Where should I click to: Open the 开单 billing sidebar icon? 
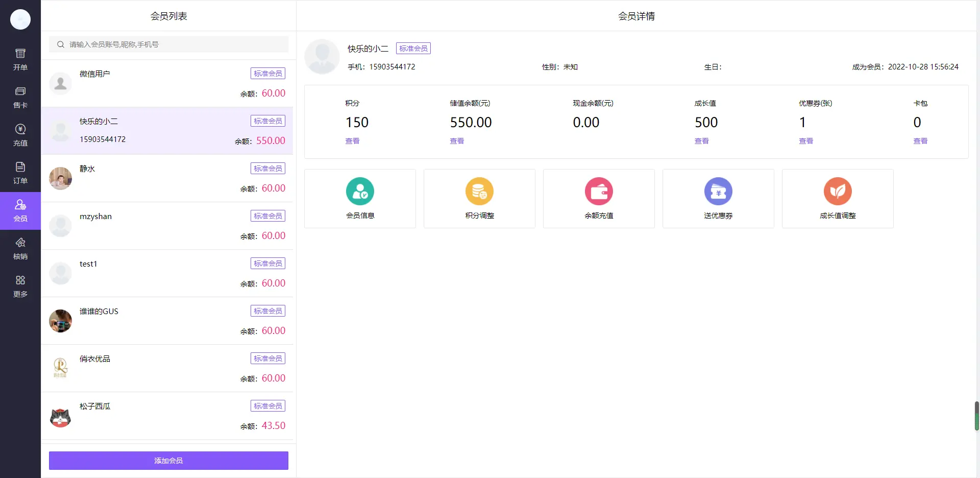(20, 59)
